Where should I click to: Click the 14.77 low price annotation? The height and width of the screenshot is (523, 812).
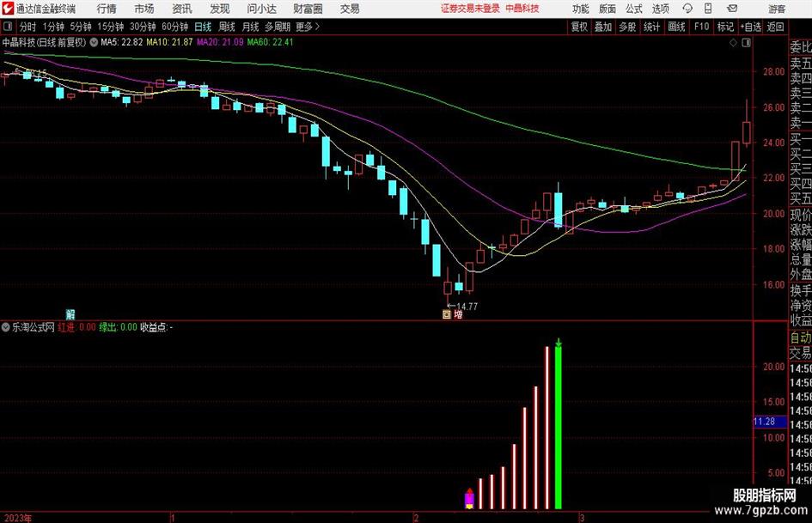(x=462, y=306)
